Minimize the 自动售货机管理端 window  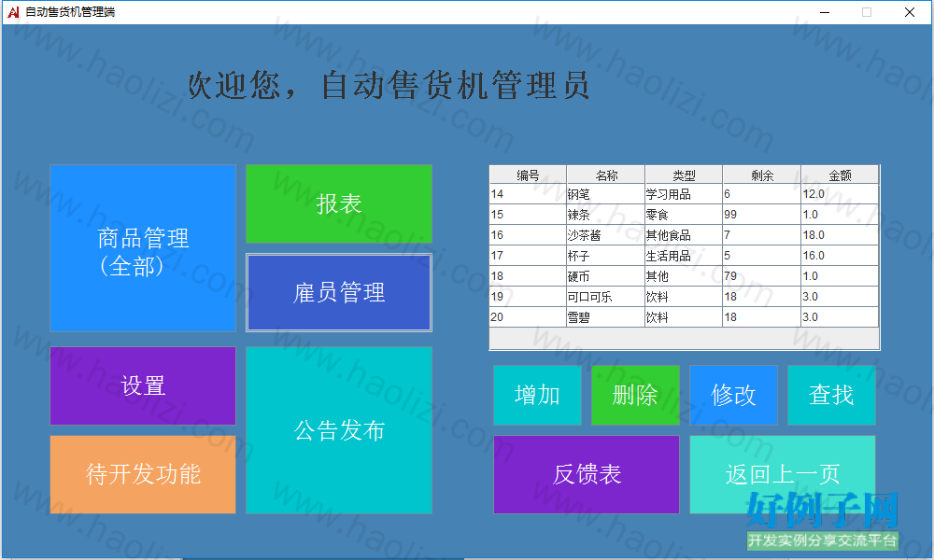click(825, 12)
